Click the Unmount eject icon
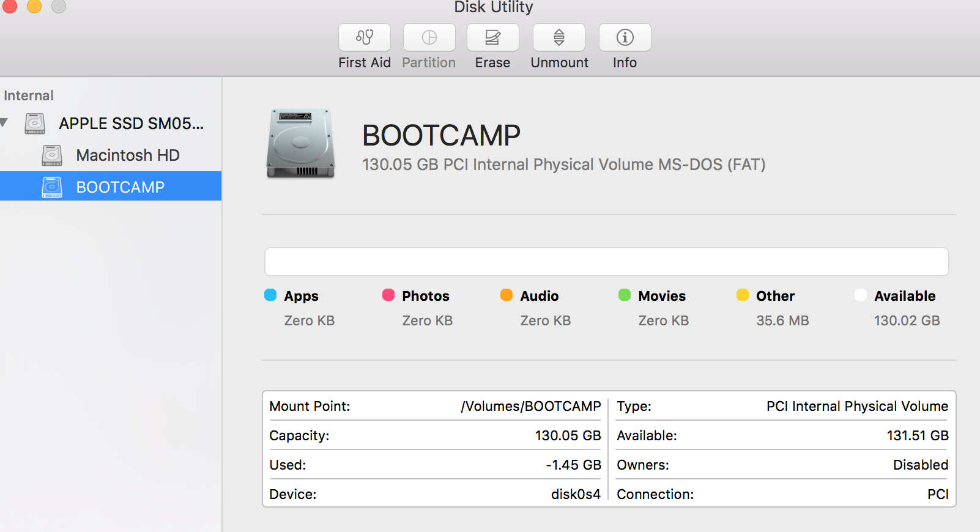The height and width of the screenshot is (532, 980). click(x=559, y=37)
